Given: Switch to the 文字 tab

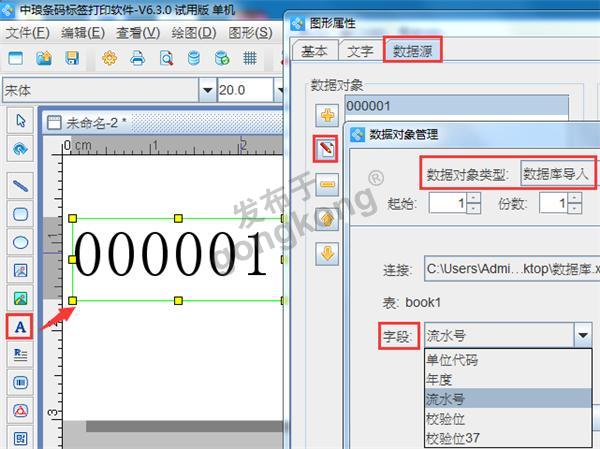Looking at the screenshot, I should click(360, 51).
